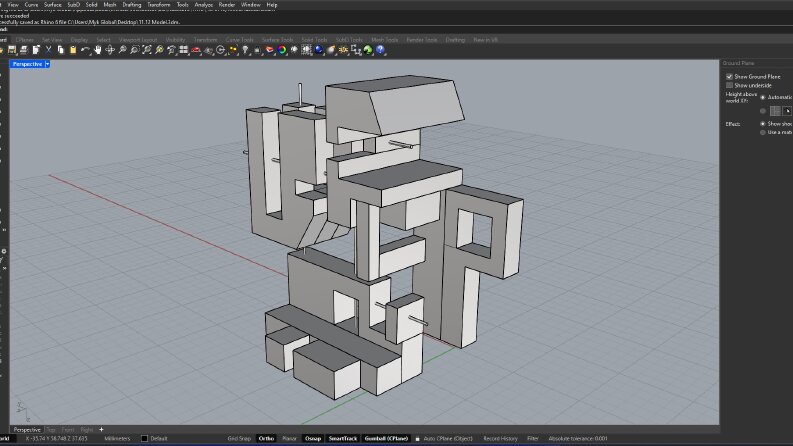
Task: Open the Help menu
Action: click(272, 5)
